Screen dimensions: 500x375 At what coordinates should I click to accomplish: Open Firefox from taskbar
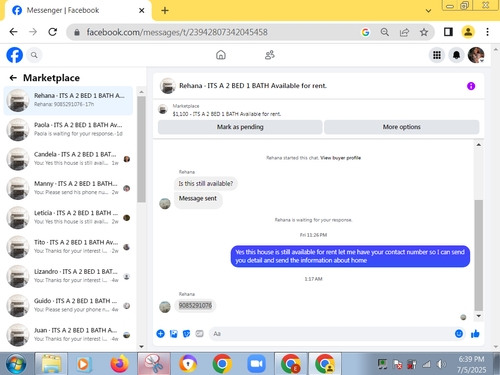coord(119,364)
